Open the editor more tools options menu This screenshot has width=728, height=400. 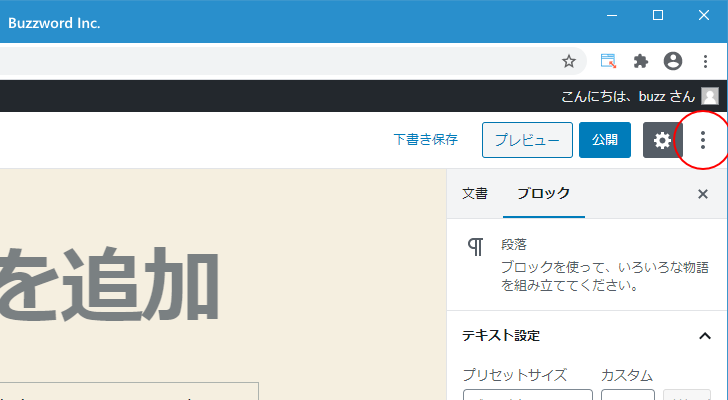pos(703,140)
